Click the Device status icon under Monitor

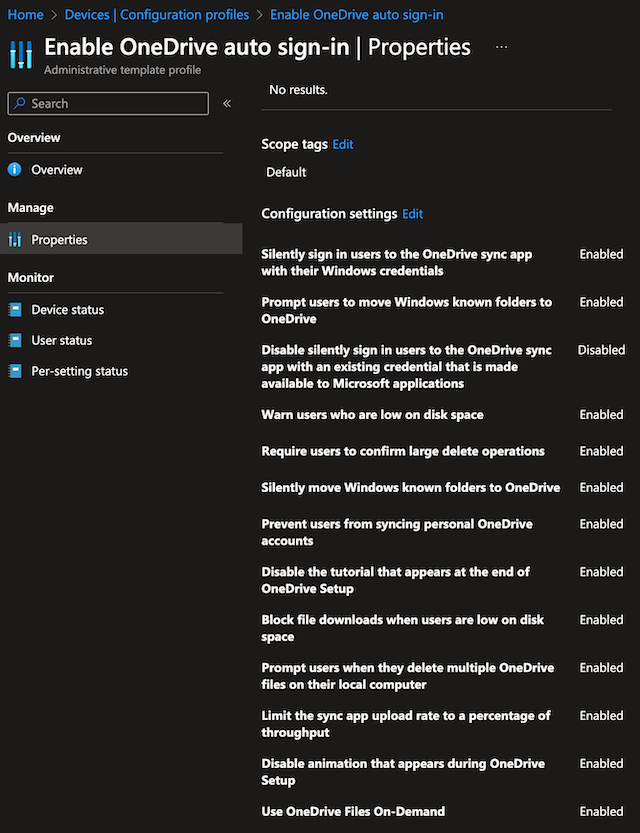17,309
